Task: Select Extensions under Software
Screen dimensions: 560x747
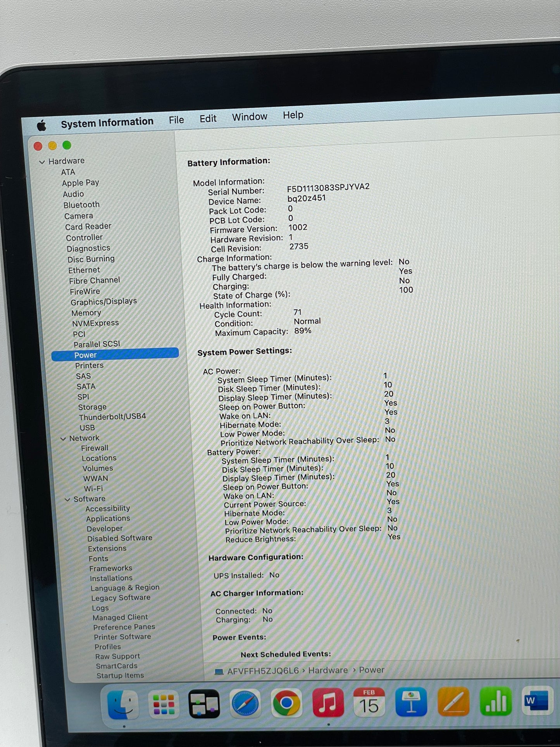Action: coord(107,549)
